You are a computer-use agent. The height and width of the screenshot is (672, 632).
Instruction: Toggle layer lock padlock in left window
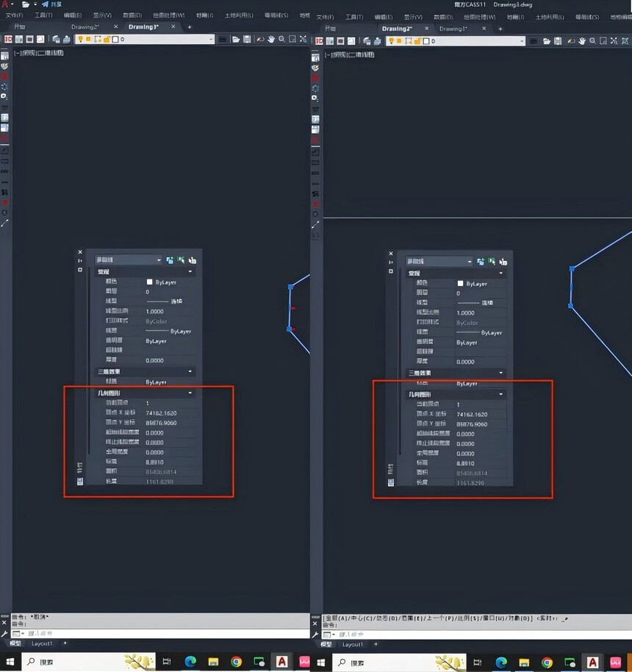point(107,40)
